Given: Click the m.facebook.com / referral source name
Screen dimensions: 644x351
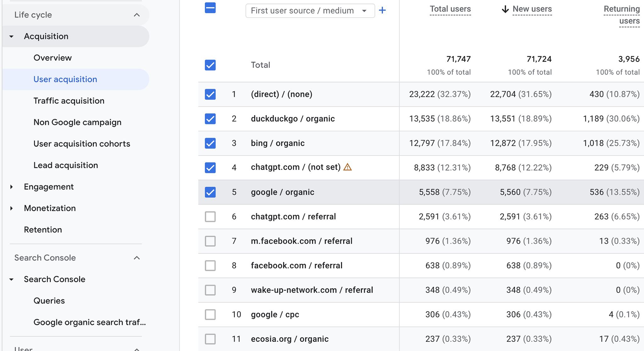Looking at the screenshot, I should (302, 241).
